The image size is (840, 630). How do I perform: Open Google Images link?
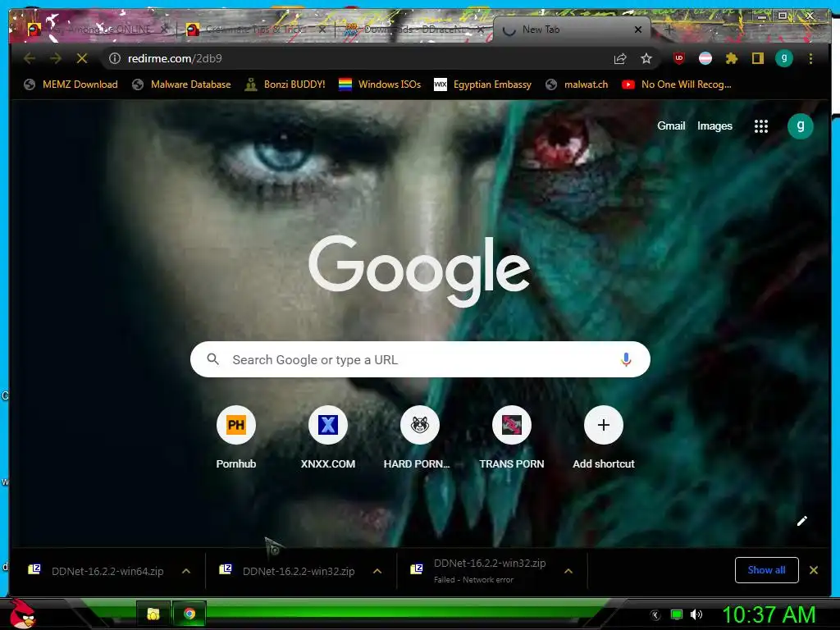(x=714, y=126)
